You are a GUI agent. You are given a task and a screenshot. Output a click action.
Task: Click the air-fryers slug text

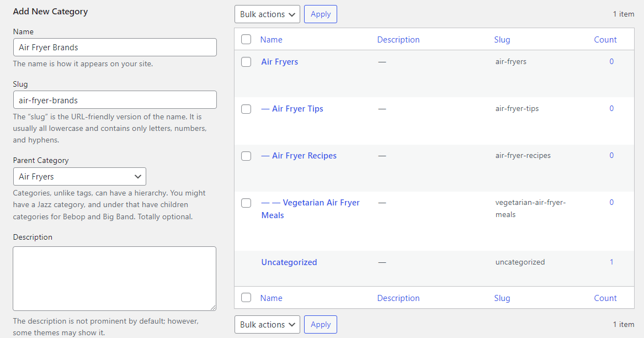(x=511, y=62)
